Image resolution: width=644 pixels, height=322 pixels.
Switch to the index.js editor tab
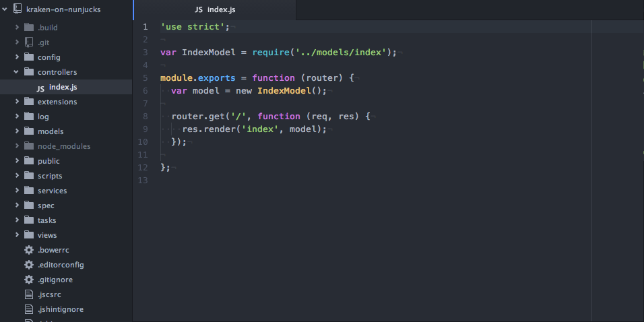tap(214, 9)
